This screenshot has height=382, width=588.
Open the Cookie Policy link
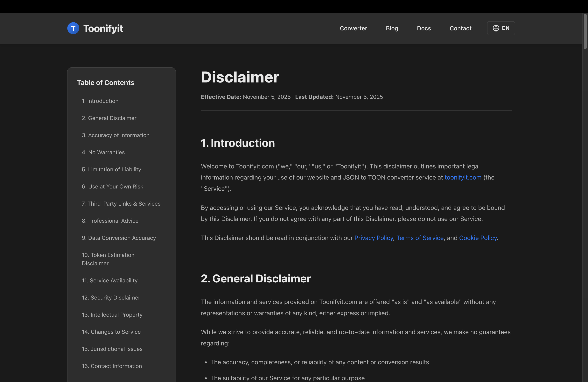tap(478, 238)
